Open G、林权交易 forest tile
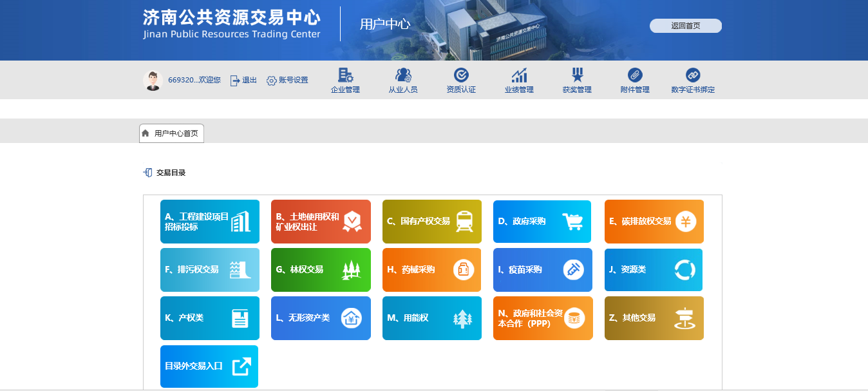868x391 pixels. (x=321, y=270)
